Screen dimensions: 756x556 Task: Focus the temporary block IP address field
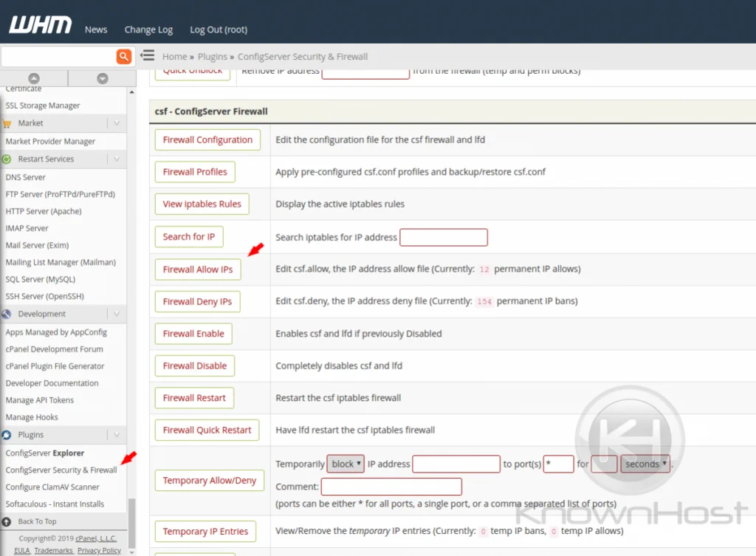(456, 464)
